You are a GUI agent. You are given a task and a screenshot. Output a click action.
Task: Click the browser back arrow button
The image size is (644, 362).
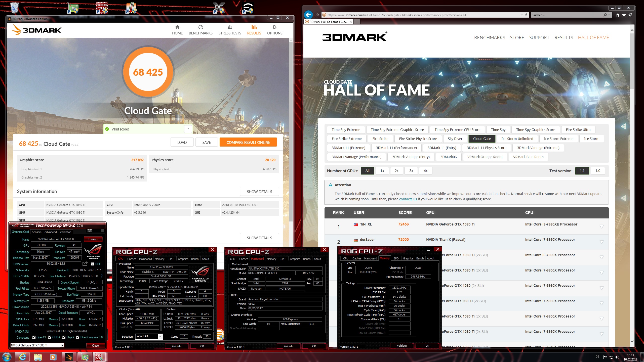(308, 15)
